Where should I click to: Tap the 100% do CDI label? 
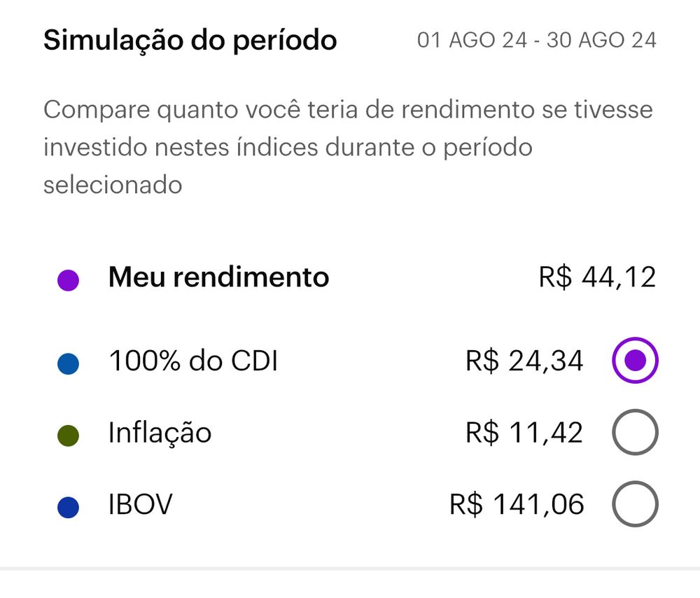[x=193, y=361]
